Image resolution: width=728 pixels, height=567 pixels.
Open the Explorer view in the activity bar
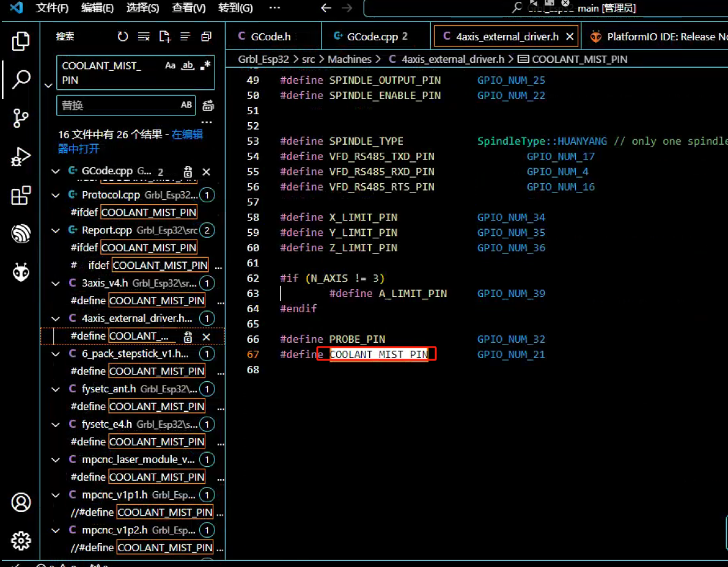click(21, 41)
